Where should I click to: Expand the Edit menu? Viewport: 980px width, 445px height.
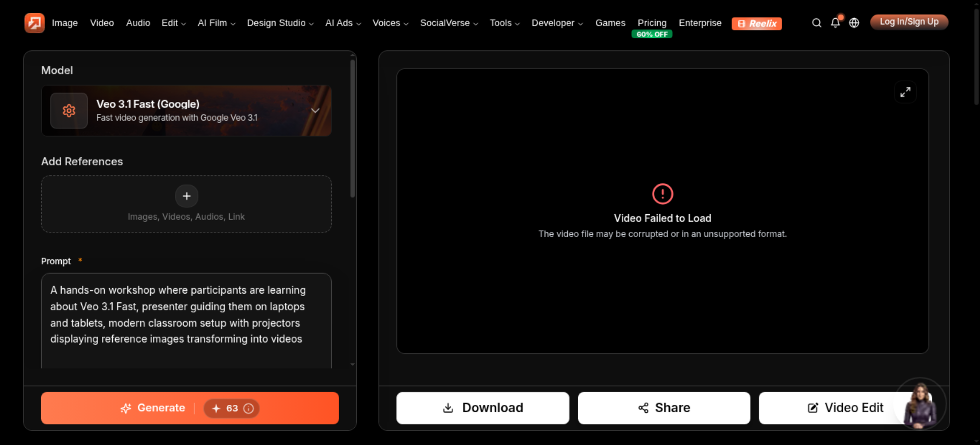(173, 23)
